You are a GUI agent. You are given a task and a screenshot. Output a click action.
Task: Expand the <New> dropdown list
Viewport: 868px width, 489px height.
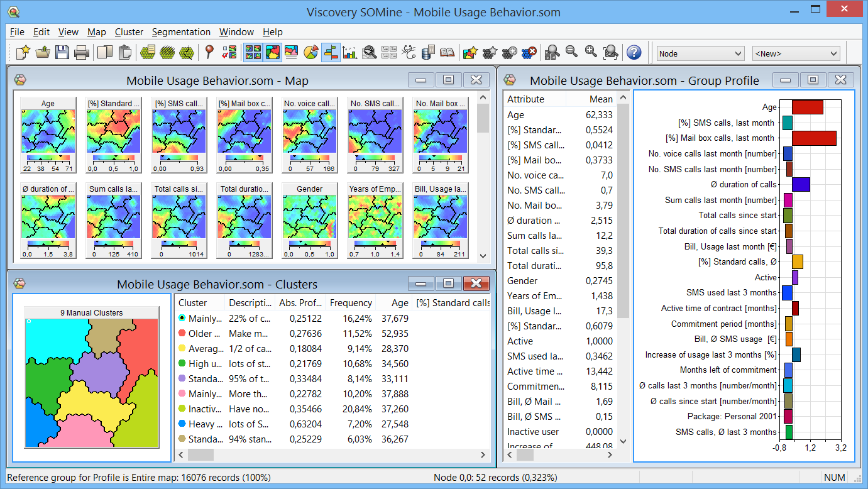796,53
